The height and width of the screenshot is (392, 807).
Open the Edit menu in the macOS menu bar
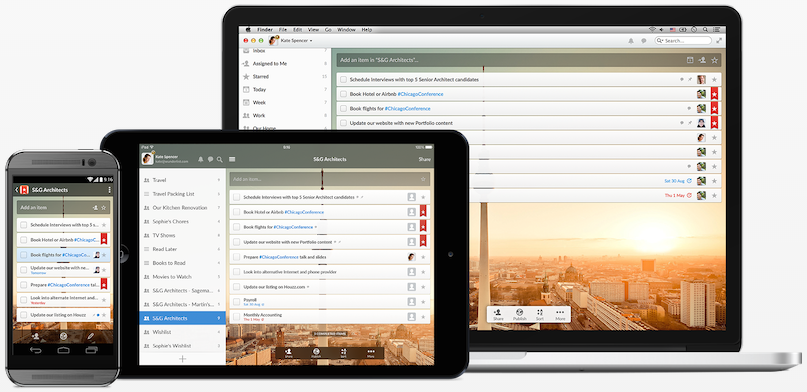click(297, 30)
